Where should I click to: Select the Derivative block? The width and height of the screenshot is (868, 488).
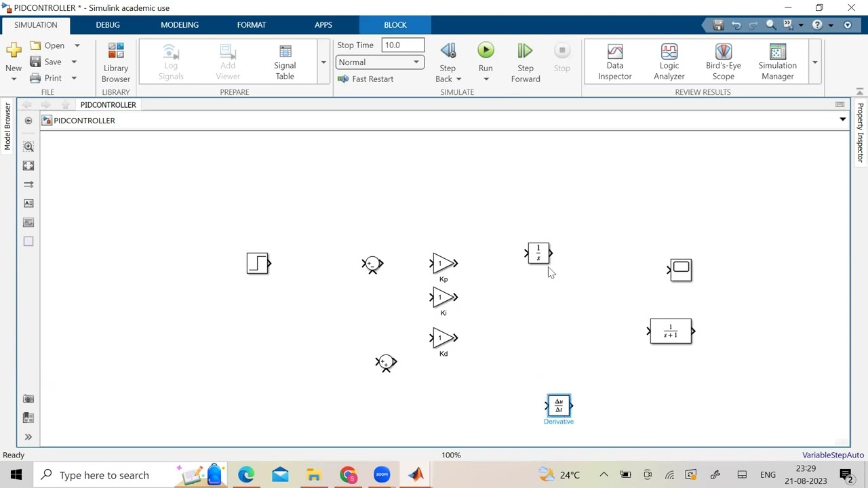[559, 405]
